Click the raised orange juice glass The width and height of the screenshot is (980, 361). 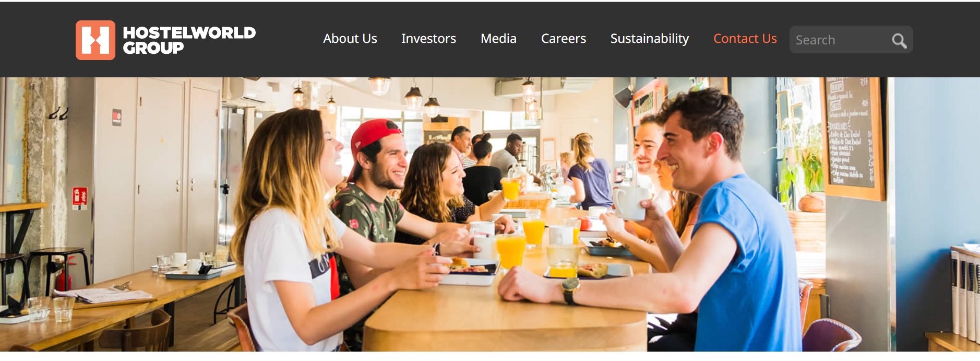tap(510, 189)
